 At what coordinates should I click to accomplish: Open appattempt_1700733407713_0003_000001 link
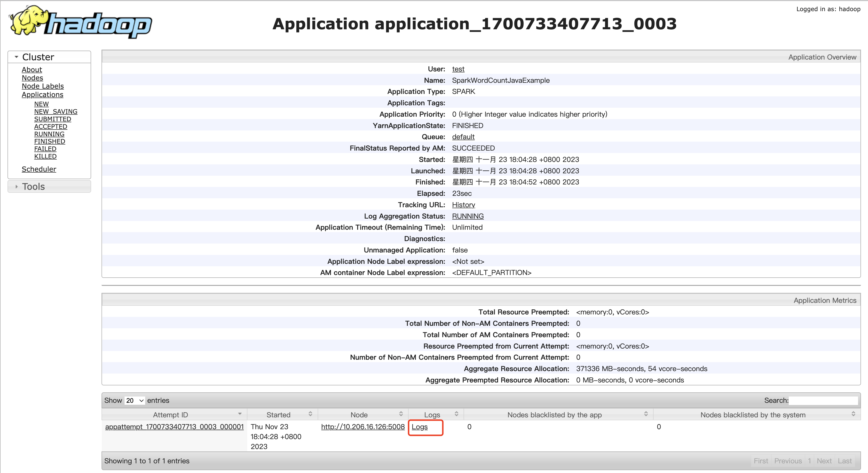[174, 427]
